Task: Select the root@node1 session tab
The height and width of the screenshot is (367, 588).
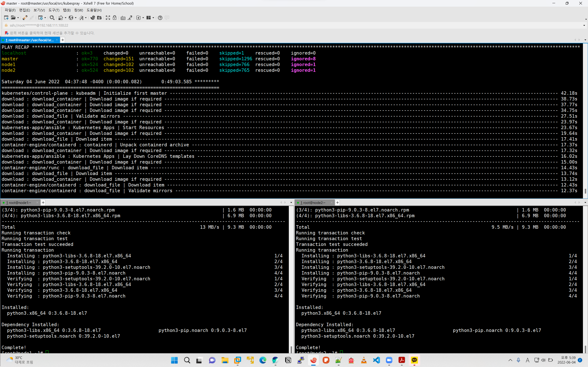Action: (x=19, y=203)
